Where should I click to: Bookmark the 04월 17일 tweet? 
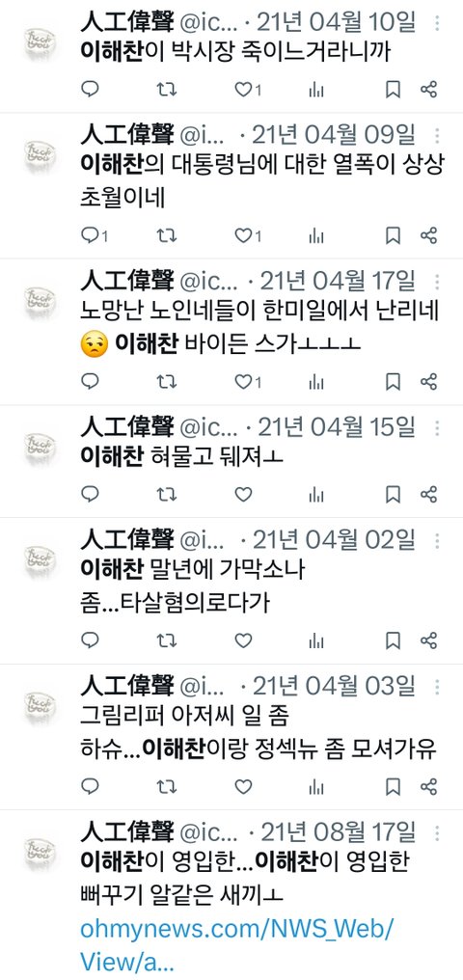(x=393, y=381)
